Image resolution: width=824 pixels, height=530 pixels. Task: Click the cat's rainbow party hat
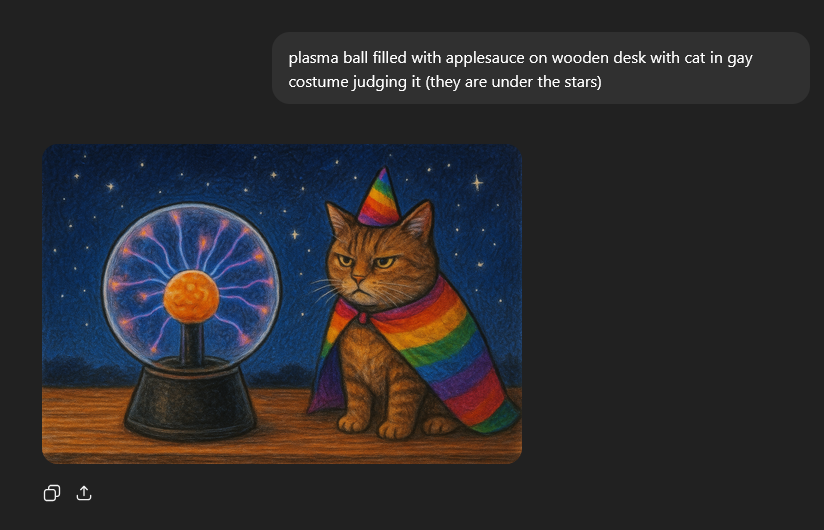379,197
